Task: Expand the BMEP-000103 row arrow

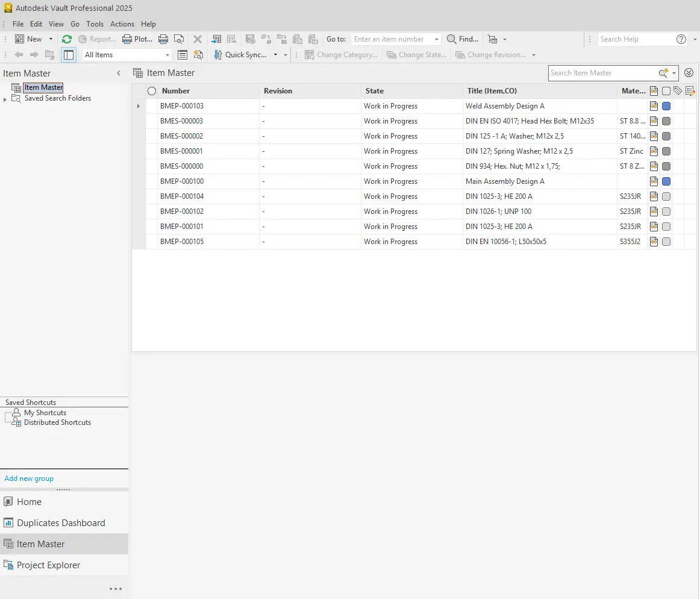Action: click(139, 106)
